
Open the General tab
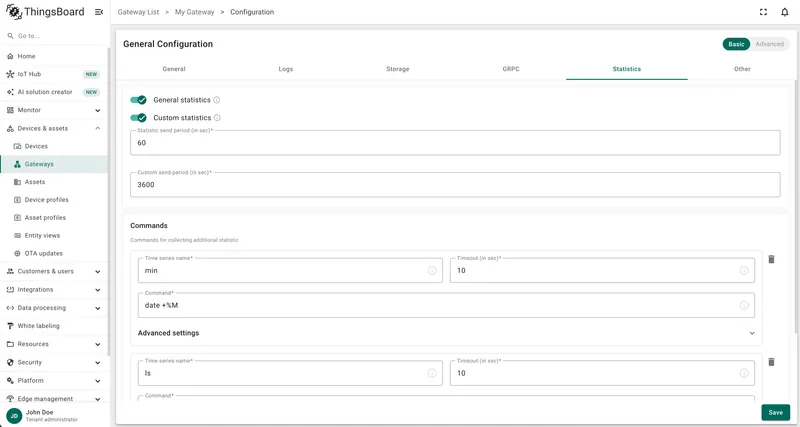pos(174,69)
